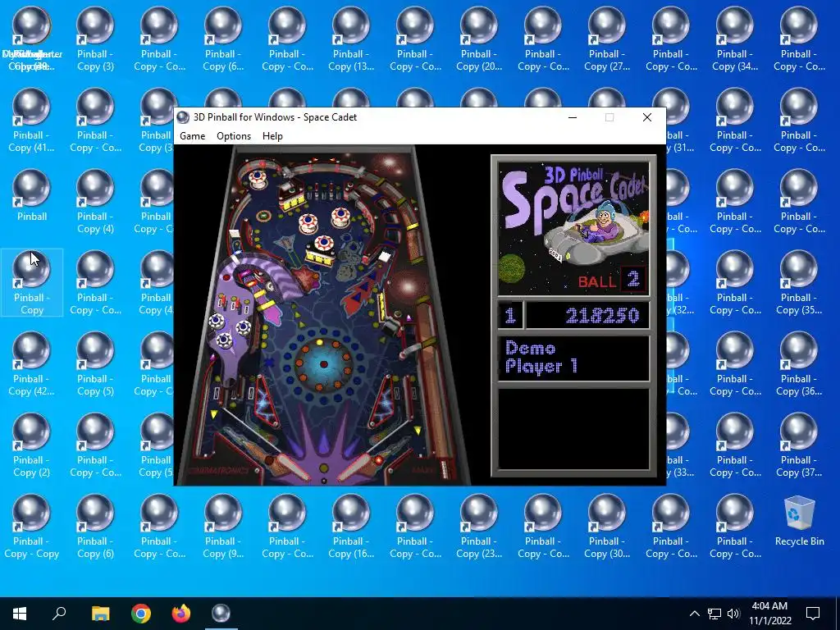Open the Windows Start menu
The height and width of the screenshot is (630, 840).
click(x=20, y=614)
